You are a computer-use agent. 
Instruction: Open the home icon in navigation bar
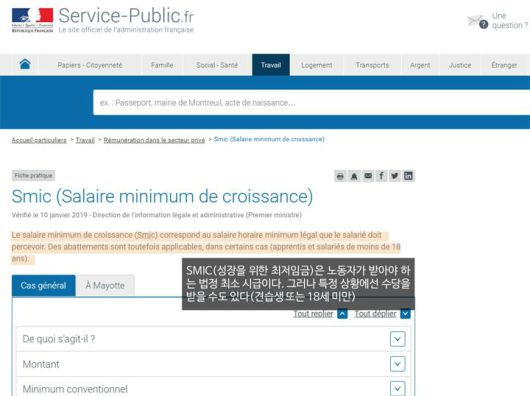(25, 64)
